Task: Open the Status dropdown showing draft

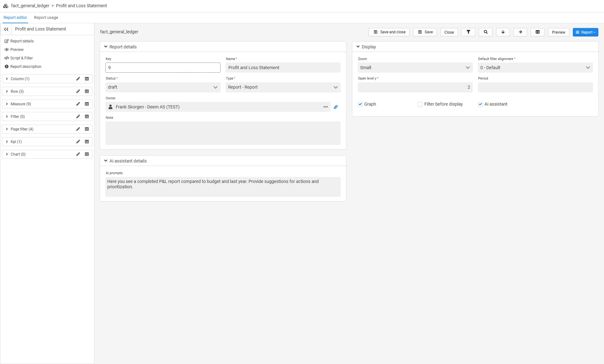Action: pos(163,87)
